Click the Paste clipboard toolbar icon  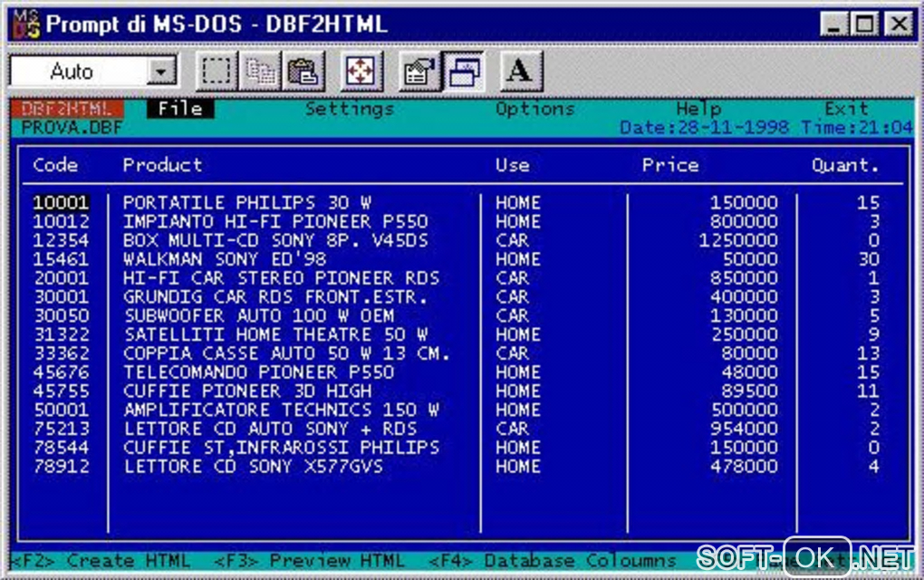pyautogui.click(x=303, y=72)
